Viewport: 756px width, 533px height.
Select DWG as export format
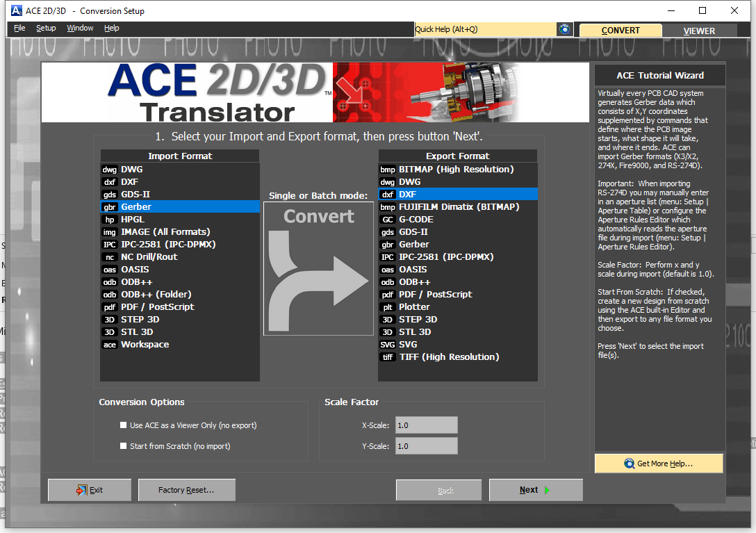pyautogui.click(x=457, y=182)
